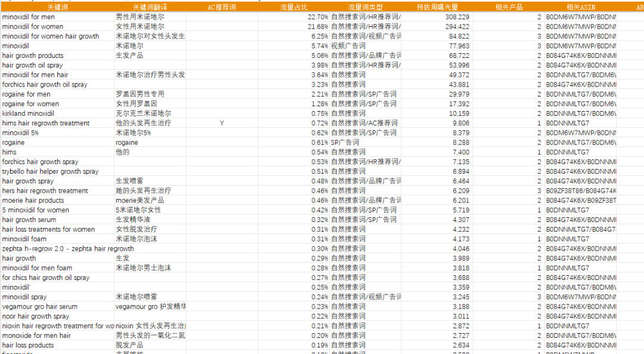644x354 pixels.
Task: Select the 'minoxidil foam' keyword cell
Action: (57, 239)
